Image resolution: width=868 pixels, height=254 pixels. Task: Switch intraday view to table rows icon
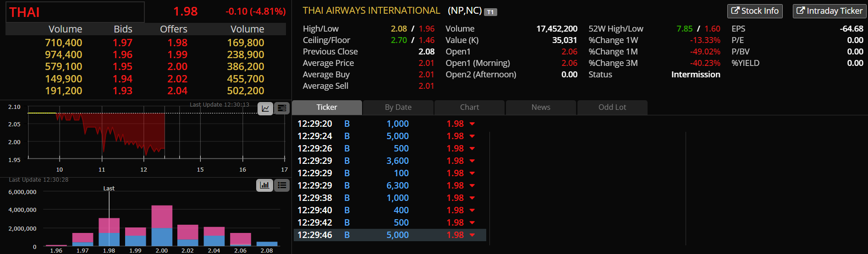tap(282, 108)
